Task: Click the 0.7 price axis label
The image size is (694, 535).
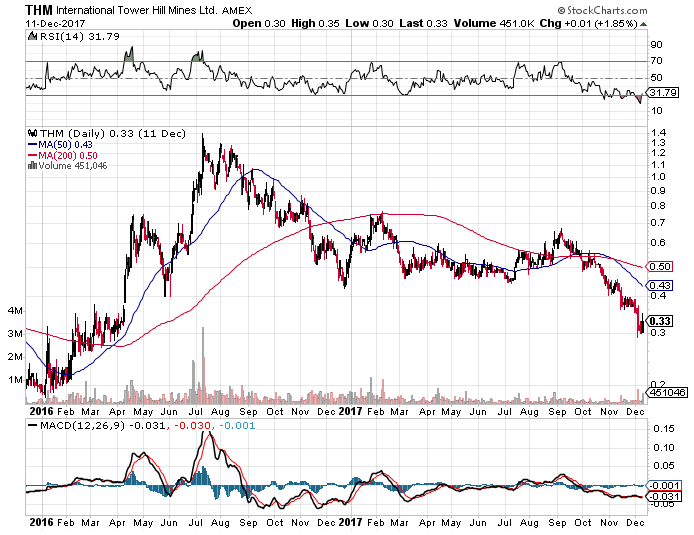Action: tap(659, 223)
